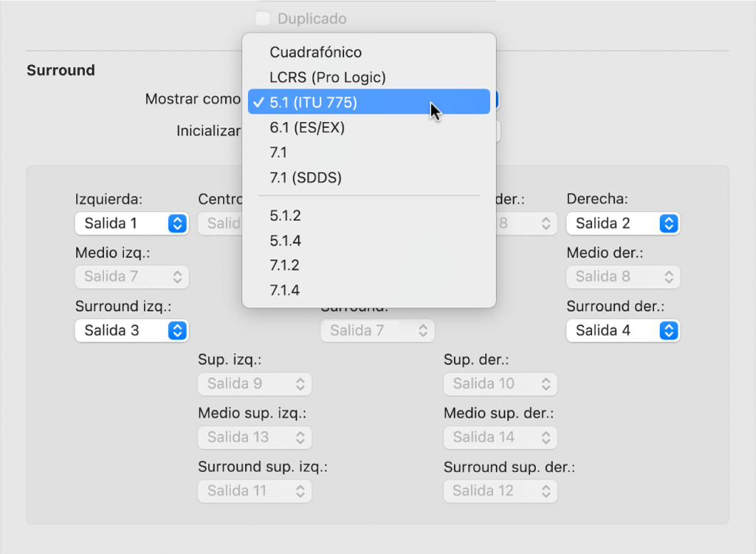Viewport: 756px width, 554px height.
Task: Choose the 5.1.2 surround format
Action: click(285, 215)
